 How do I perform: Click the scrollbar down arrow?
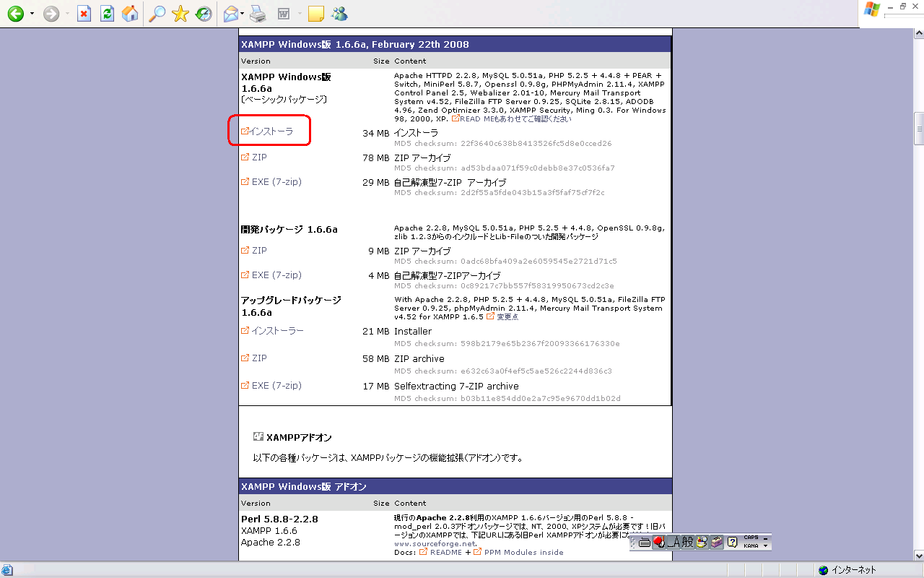tap(919, 556)
